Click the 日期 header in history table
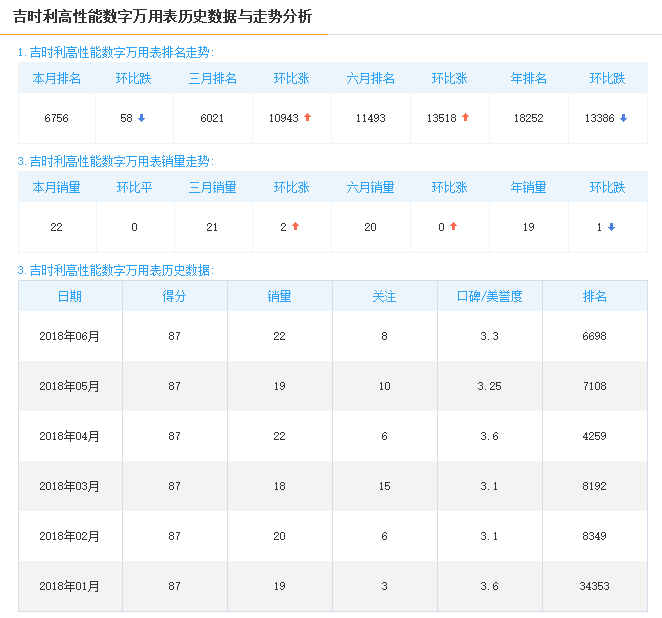Image resolution: width=662 pixels, height=618 pixels. 70,296
